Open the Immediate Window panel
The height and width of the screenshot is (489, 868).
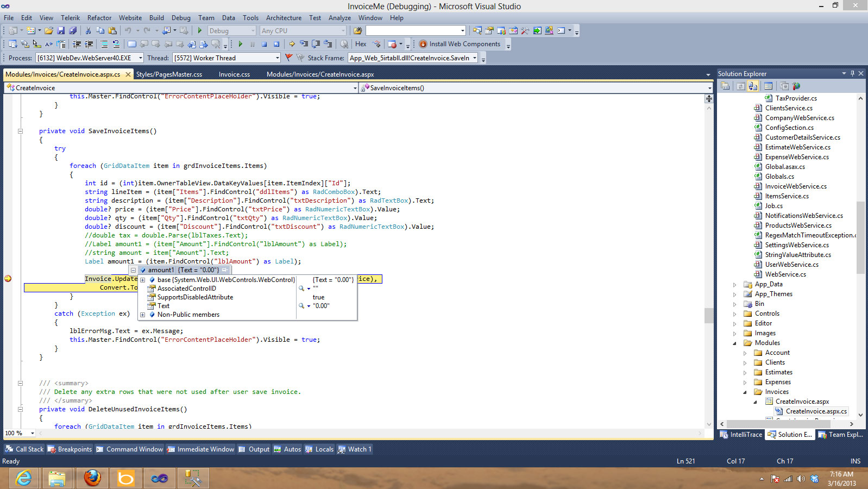(x=200, y=449)
